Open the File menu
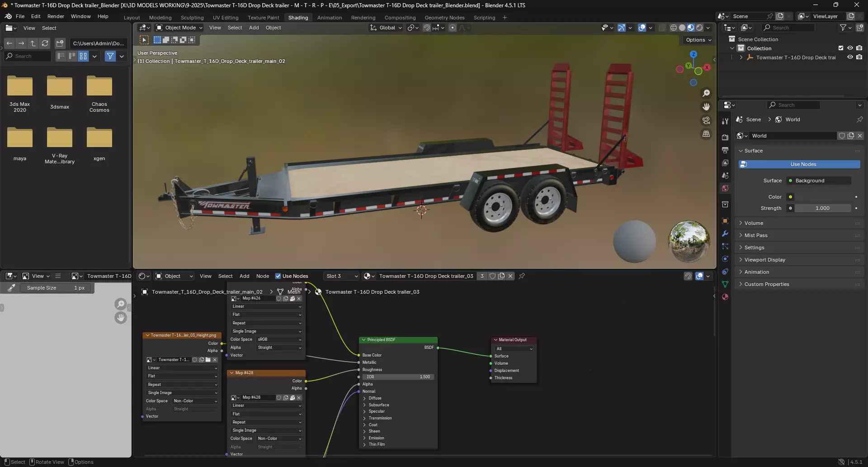The image size is (868, 467). pyautogui.click(x=20, y=16)
